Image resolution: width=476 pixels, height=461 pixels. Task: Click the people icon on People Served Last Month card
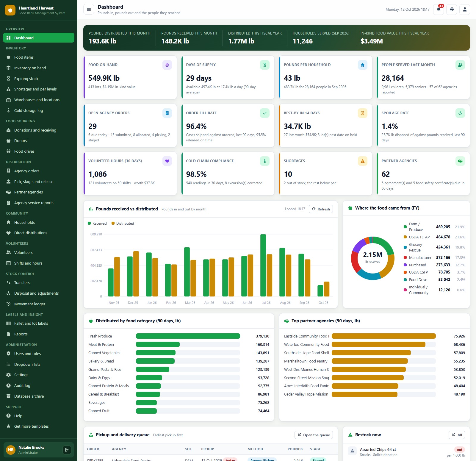[x=460, y=65]
